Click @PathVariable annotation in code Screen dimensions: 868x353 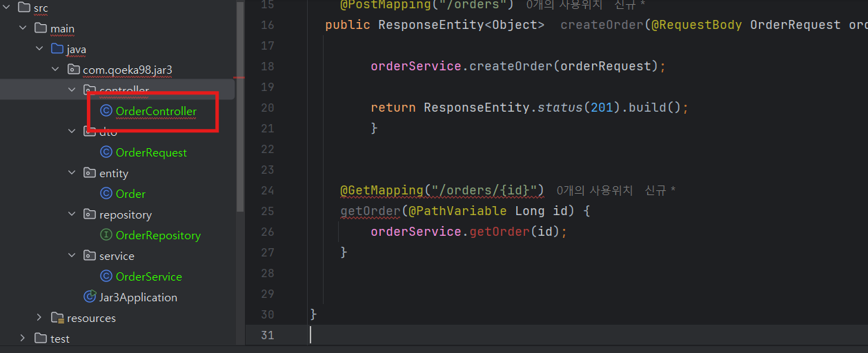[458, 211]
